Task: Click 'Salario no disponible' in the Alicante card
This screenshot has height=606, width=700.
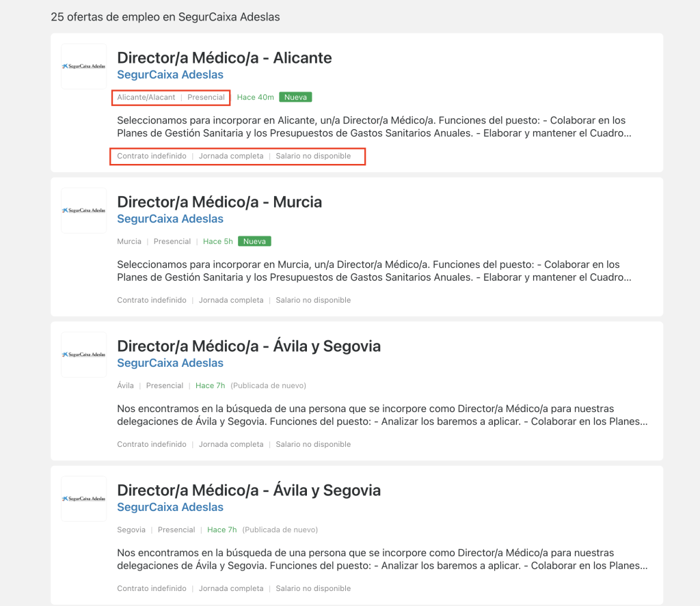Action: click(313, 156)
